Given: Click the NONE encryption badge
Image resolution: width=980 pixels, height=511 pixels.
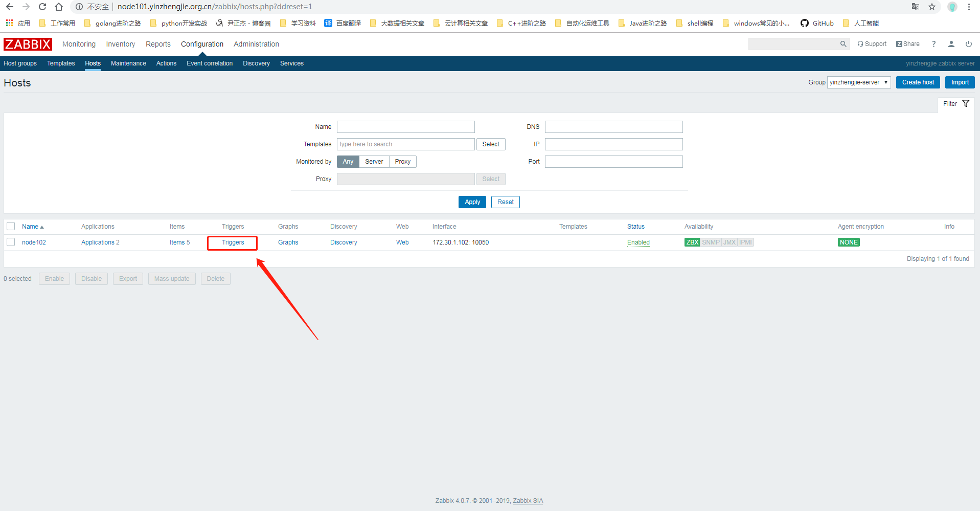Looking at the screenshot, I should [x=849, y=242].
